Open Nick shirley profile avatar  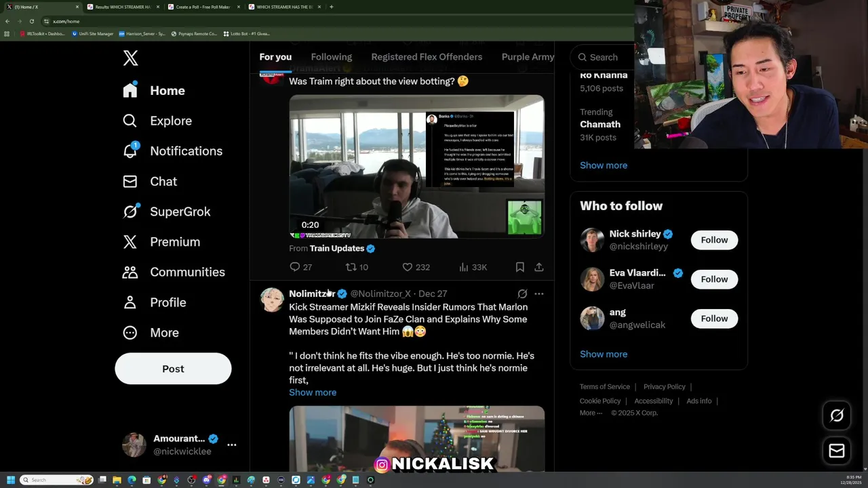pos(592,240)
